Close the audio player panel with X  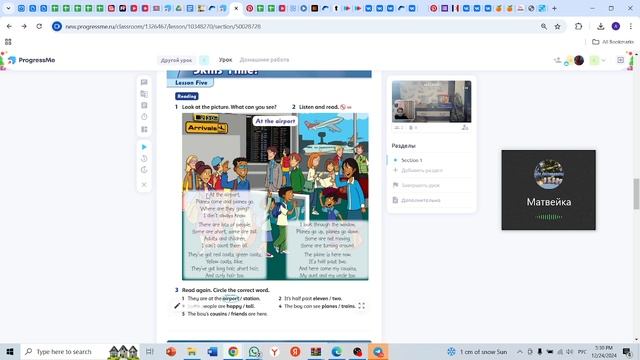144,184
